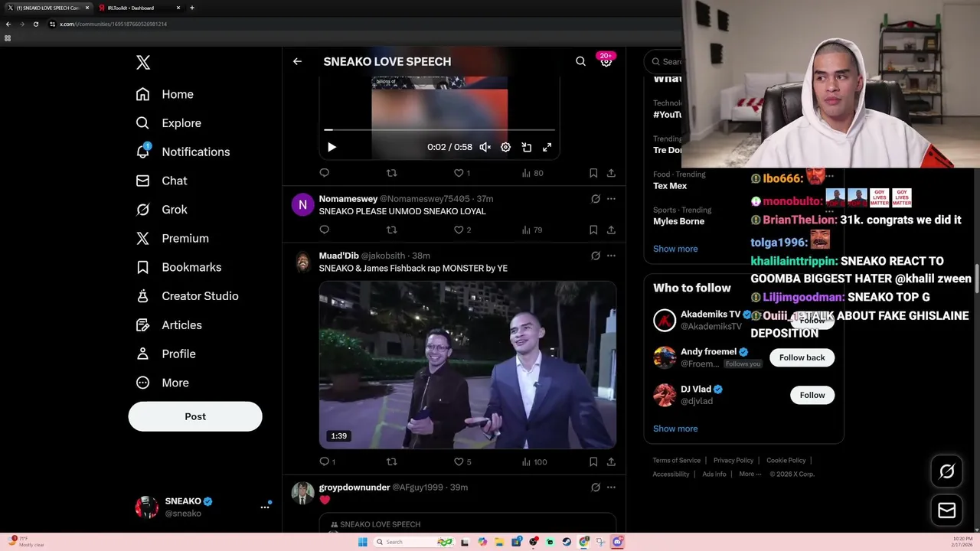Click the Post button

[195, 416]
